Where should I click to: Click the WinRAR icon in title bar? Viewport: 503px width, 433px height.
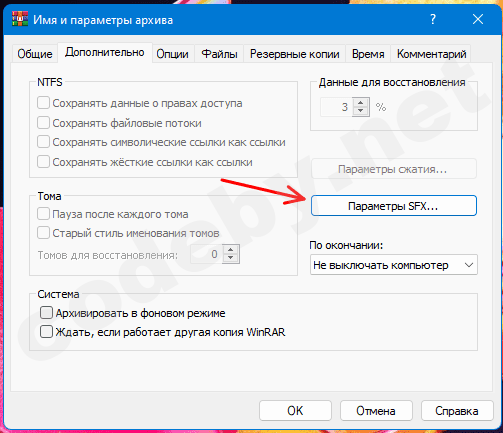coord(20,19)
